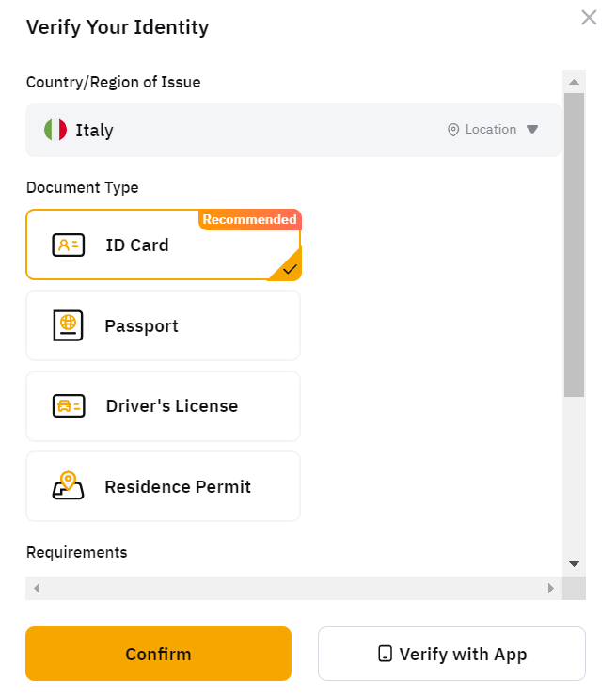
Task: Click the location pin icon
Action: click(453, 130)
